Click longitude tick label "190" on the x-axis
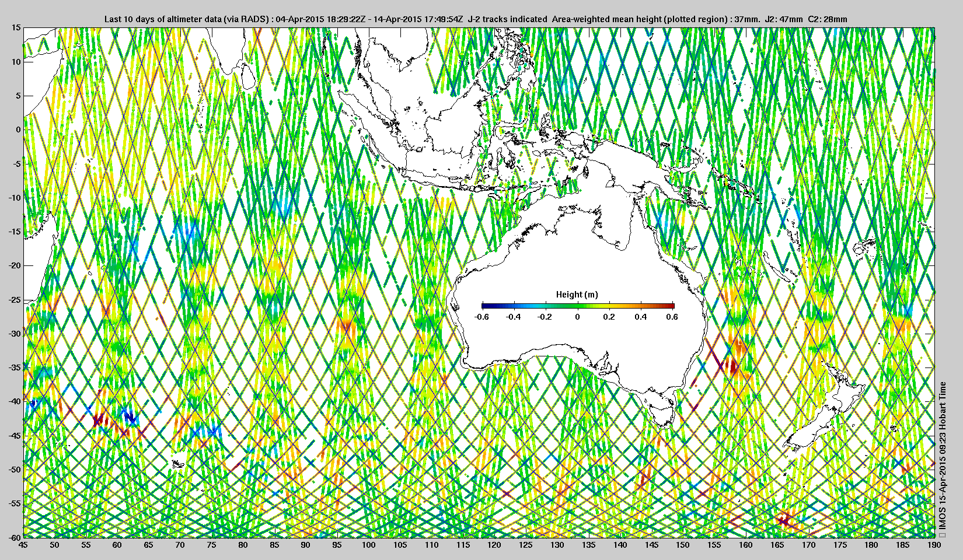The image size is (963, 560). 934,545
